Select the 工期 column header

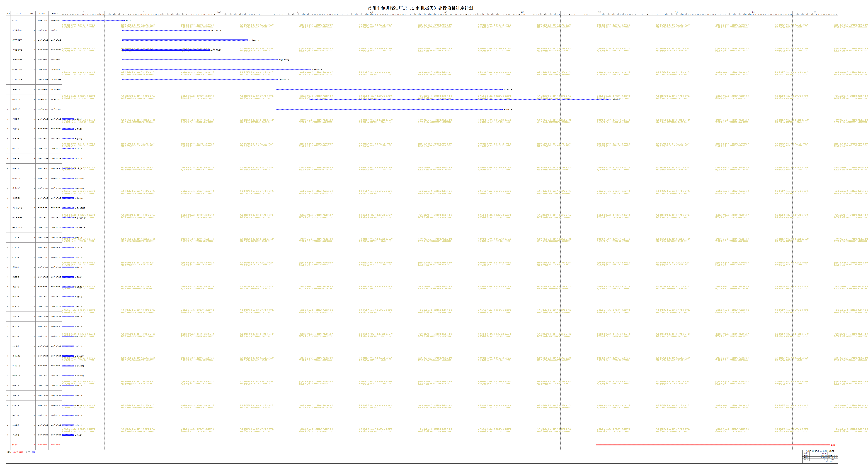pyautogui.click(x=31, y=13)
